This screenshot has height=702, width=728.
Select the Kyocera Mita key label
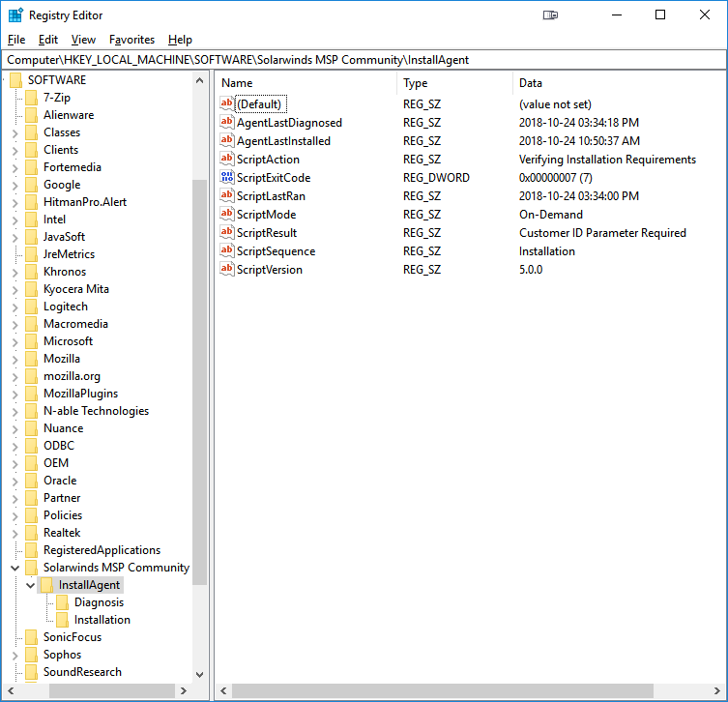(76, 289)
